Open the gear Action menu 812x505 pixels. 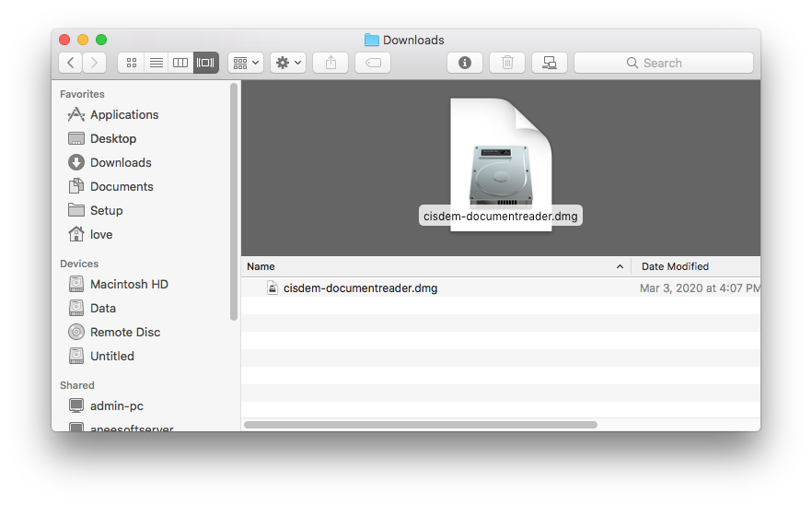(x=288, y=63)
